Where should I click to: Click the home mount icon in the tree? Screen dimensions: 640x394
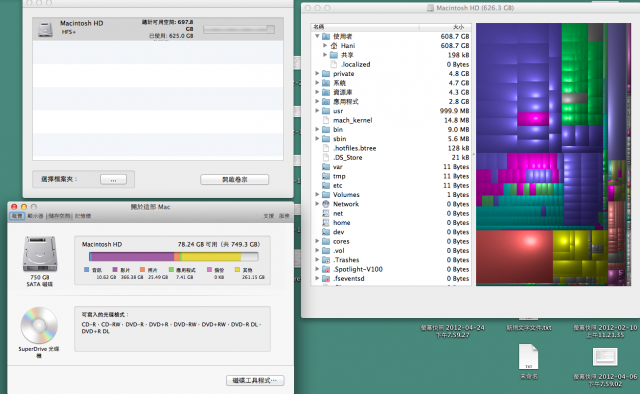326,223
